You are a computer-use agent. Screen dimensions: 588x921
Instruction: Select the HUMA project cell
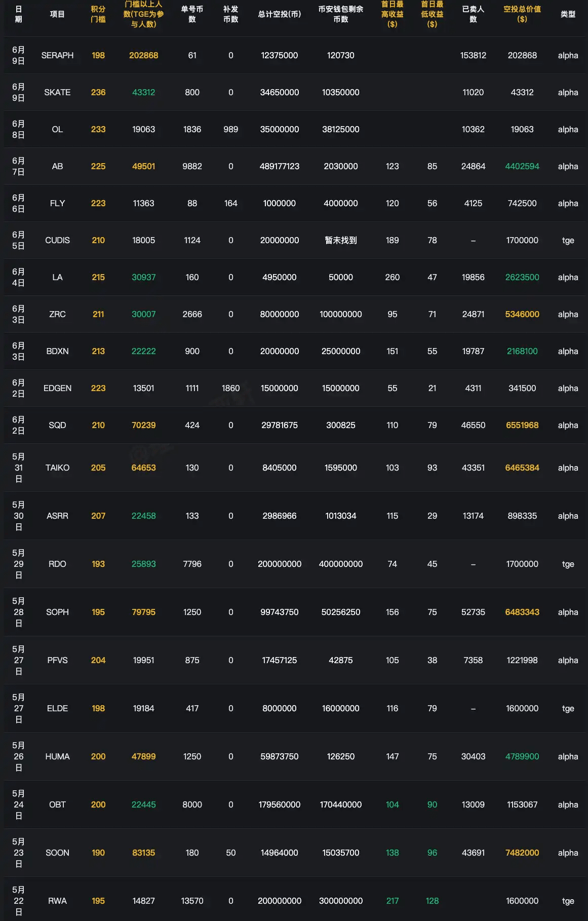click(57, 756)
